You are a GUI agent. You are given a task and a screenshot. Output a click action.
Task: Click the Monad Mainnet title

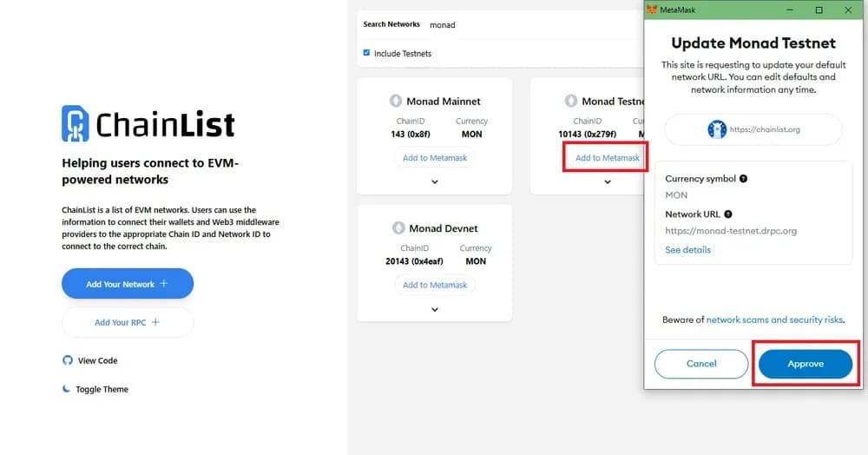tap(444, 102)
